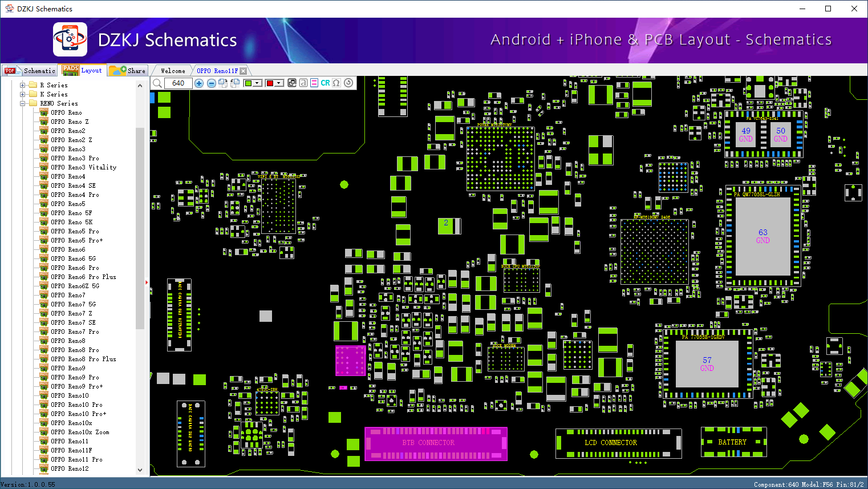868x489 pixels.
Task: Select OPPO Reno3 Vitality in the tree
Action: (x=83, y=167)
